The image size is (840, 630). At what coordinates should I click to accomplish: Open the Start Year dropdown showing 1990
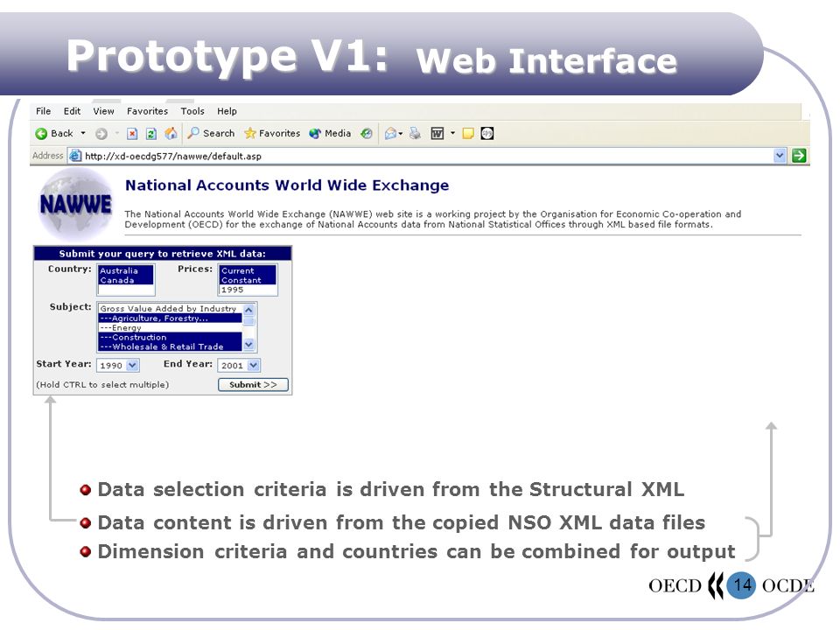pos(118,366)
